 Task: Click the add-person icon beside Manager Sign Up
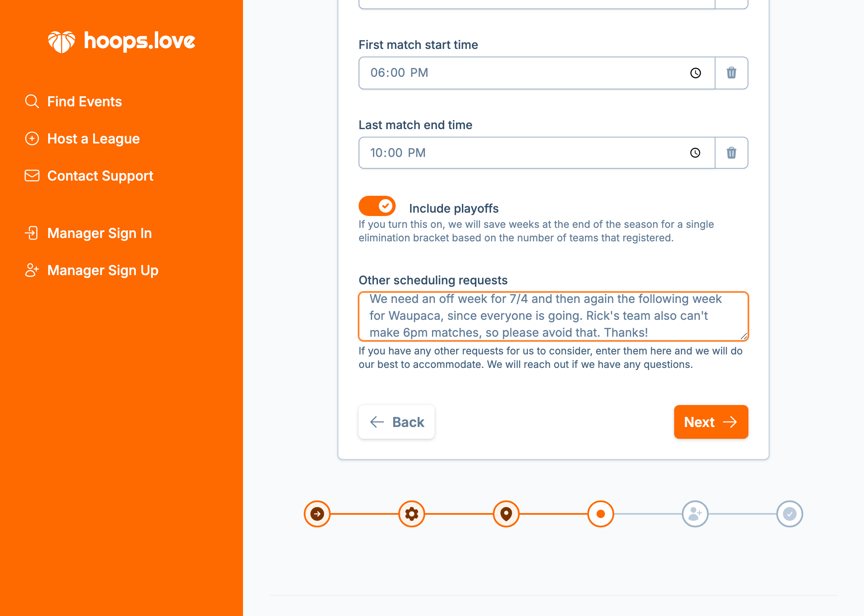(x=32, y=270)
